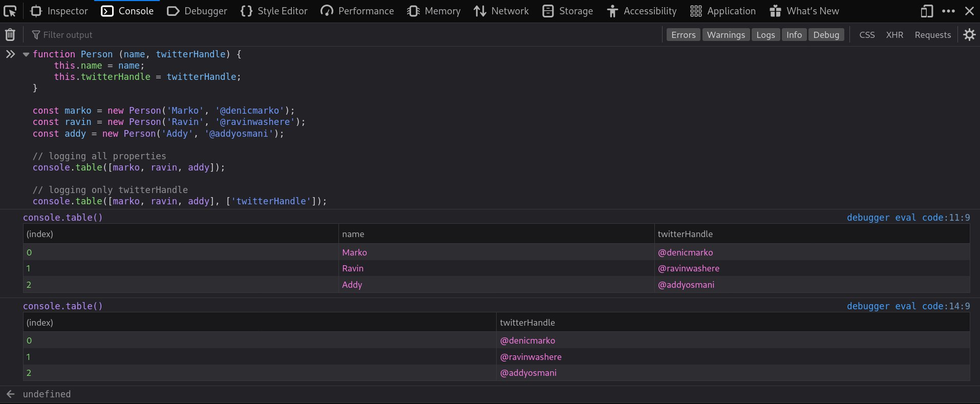The image size is (980, 404).
Task: Open the three-dots customize menu
Action: [948, 11]
